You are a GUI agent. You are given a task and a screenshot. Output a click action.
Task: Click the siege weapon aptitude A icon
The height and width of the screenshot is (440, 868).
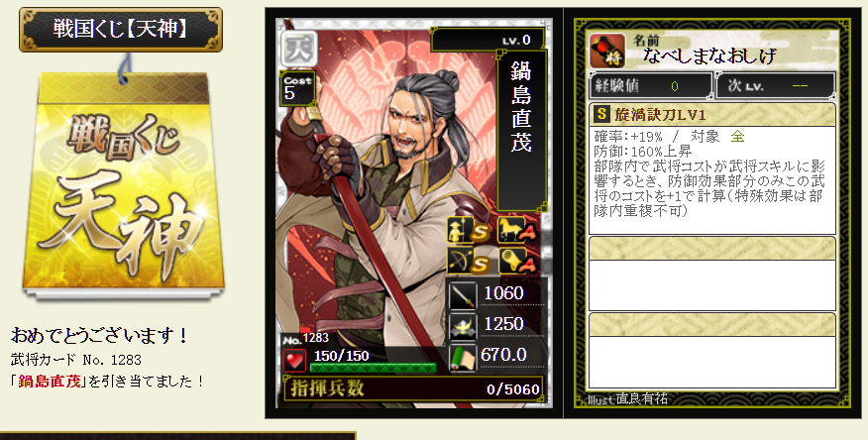[518, 262]
